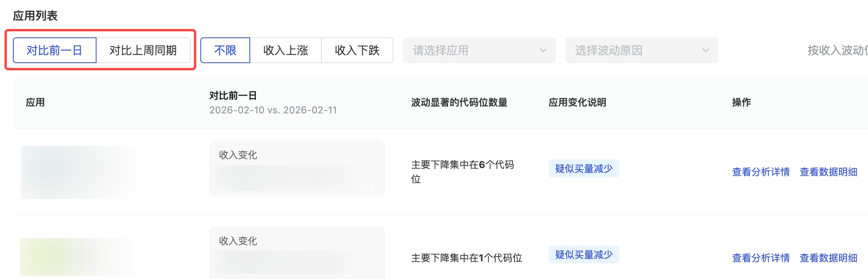Screen dimensions: 868x279
Task: Open 查看数据明细 for first app
Action: 828,172
